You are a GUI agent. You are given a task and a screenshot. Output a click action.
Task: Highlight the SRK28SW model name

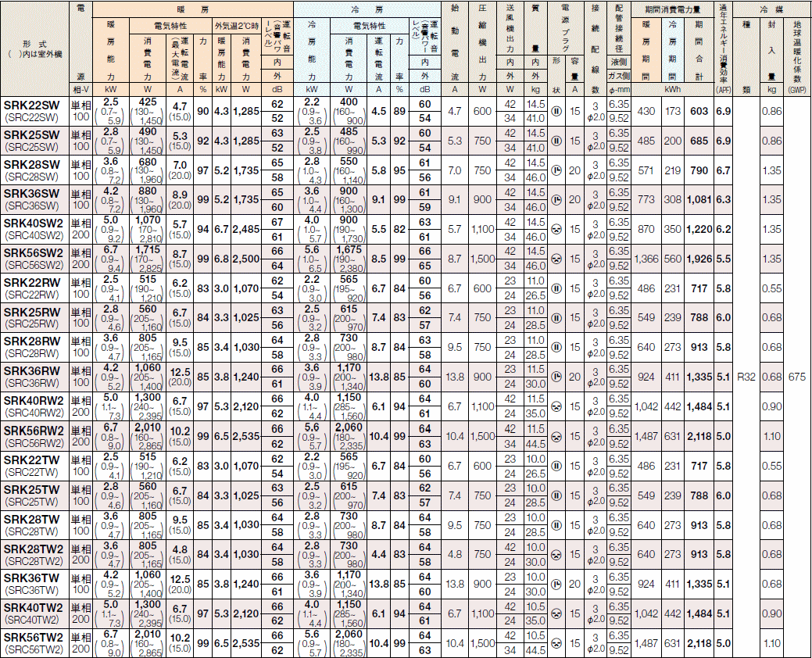(31, 164)
